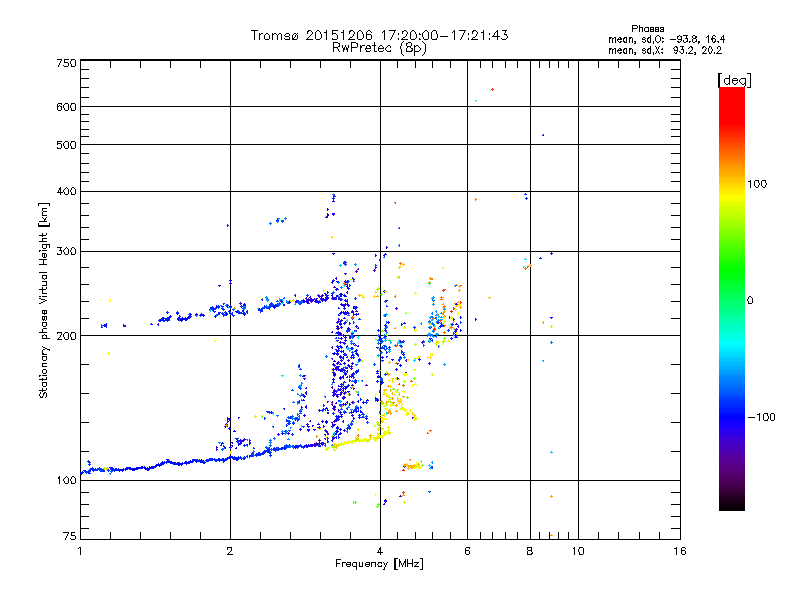
Task: Click the '[deg]' colorbar unit label
Action: point(734,80)
